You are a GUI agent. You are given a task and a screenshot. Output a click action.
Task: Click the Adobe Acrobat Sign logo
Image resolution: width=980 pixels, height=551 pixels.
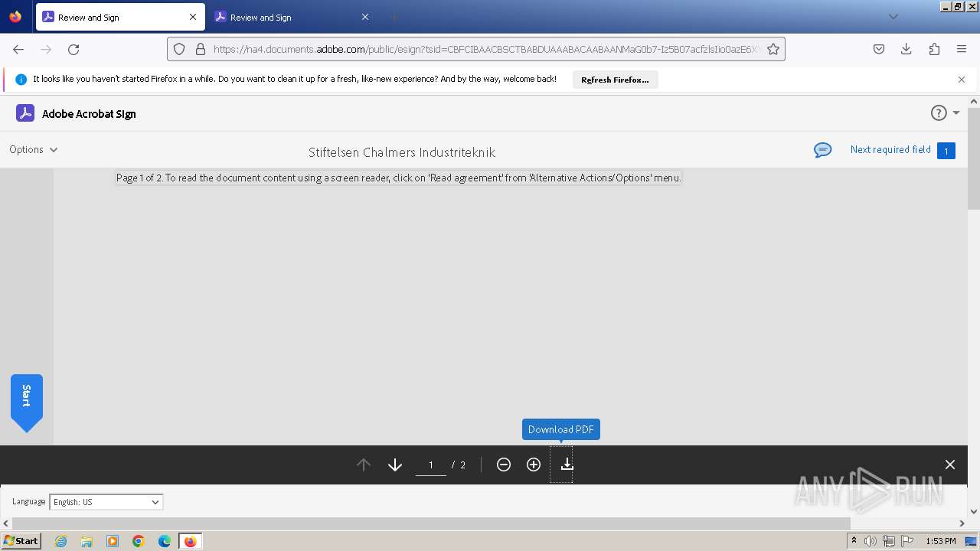25,113
